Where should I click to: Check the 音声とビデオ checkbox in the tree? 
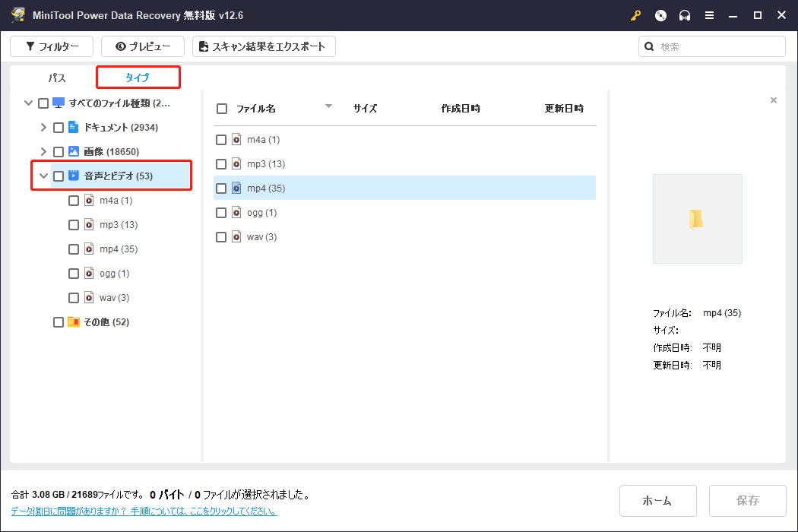pyautogui.click(x=59, y=176)
